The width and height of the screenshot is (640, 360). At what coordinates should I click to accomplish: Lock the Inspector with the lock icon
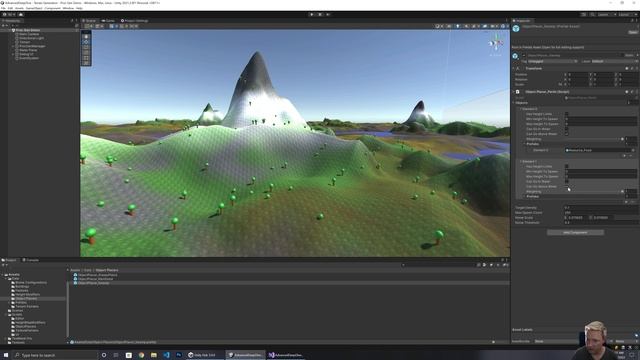click(632, 20)
